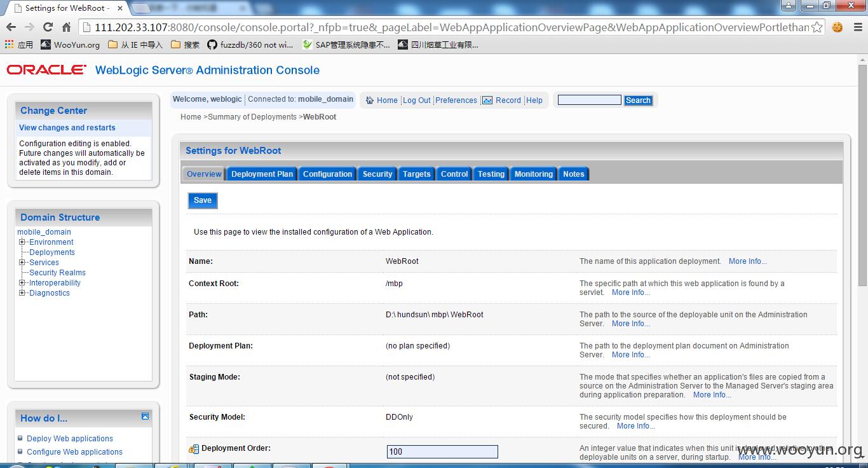The width and height of the screenshot is (868, 468).
Task: Open More Info for Staging Mode
Action: (x=712, y=395)
